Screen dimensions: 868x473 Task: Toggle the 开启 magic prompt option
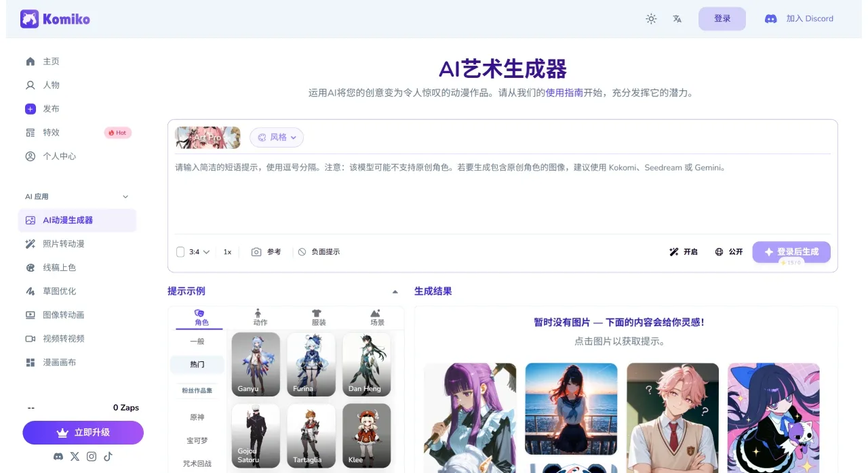[x=683, y=252]
